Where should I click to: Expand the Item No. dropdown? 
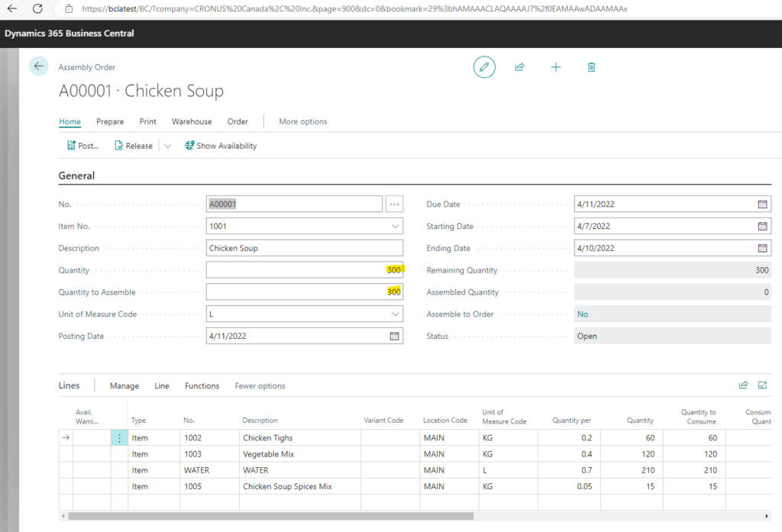(395, 227)
